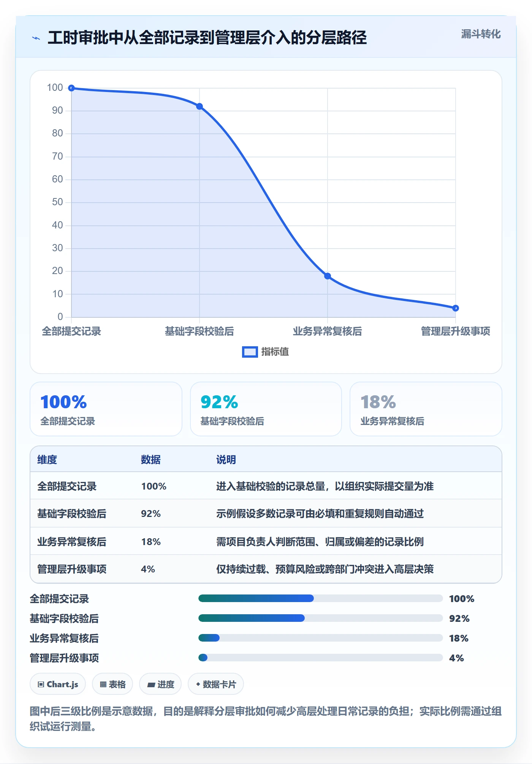Click the 示例假设多数记录 description cell
The width and height of the screenshot is (532, 764).
pyautogui.click(x=320, y=514)
